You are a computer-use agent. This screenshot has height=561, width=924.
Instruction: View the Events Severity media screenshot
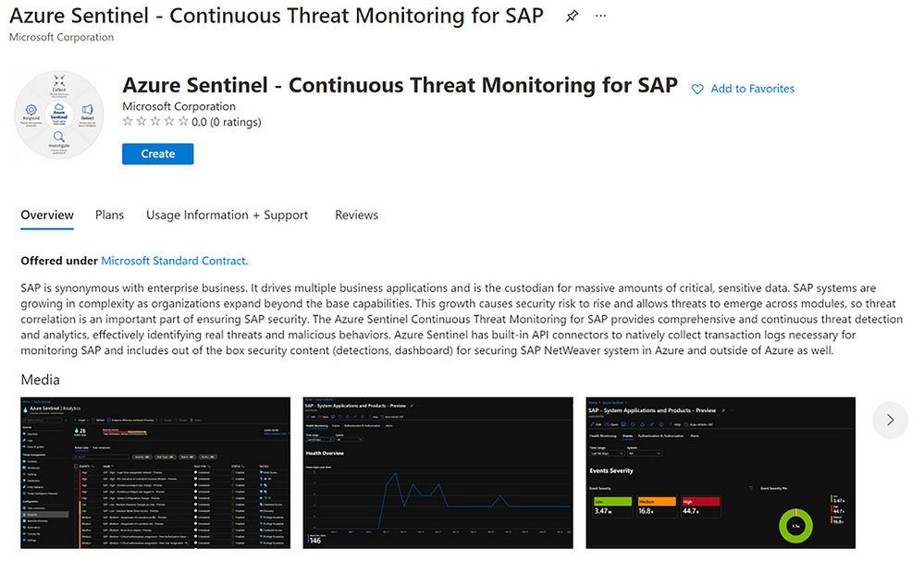click(720, 472)
